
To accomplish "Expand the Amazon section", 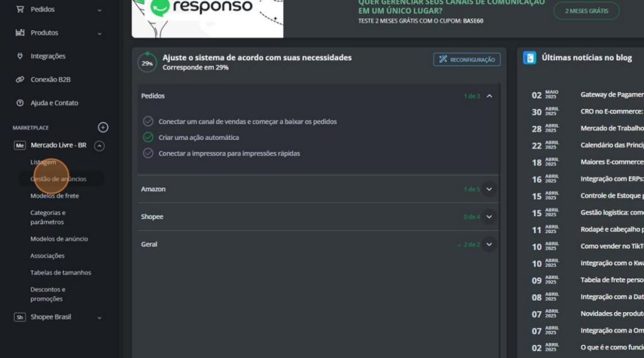I will tap(489, 189).
